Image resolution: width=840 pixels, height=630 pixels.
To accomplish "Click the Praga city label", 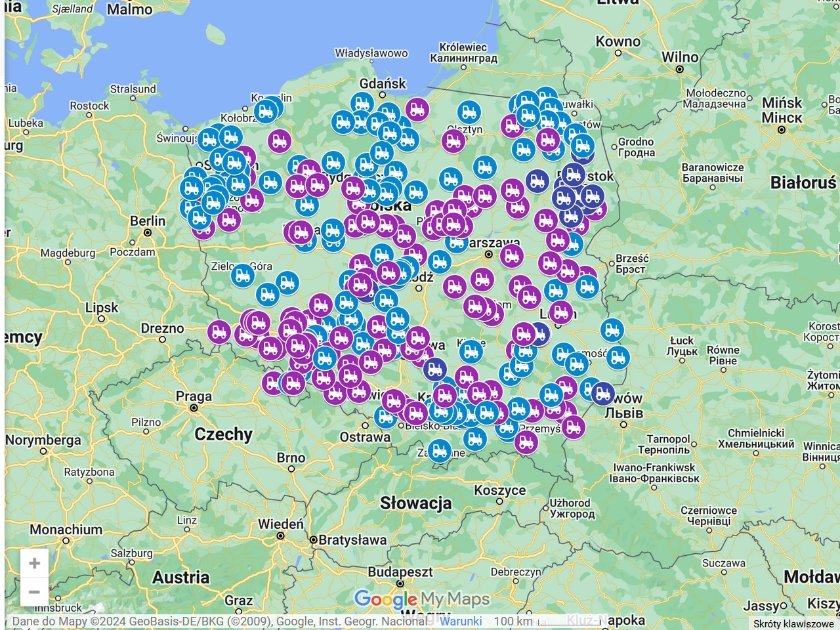I will click(194, 396).
